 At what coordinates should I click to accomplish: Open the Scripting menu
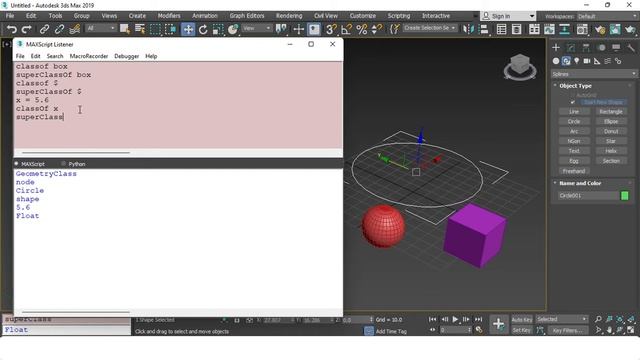point(399,16)
